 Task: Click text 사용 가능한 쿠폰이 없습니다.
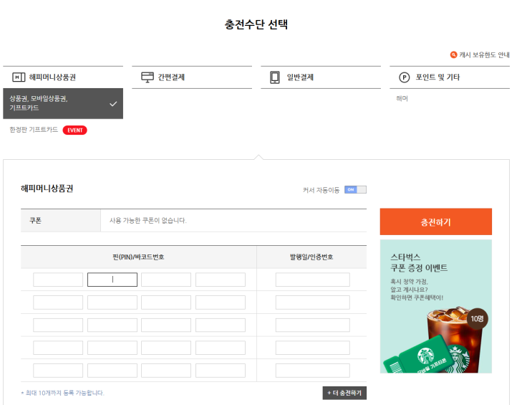pyautogui.click(x=148, y=221)
